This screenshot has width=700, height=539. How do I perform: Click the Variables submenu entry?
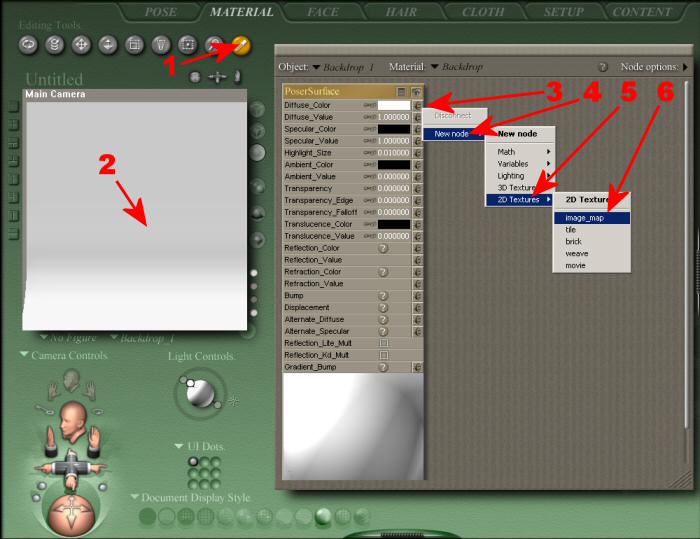coord(520,164)
